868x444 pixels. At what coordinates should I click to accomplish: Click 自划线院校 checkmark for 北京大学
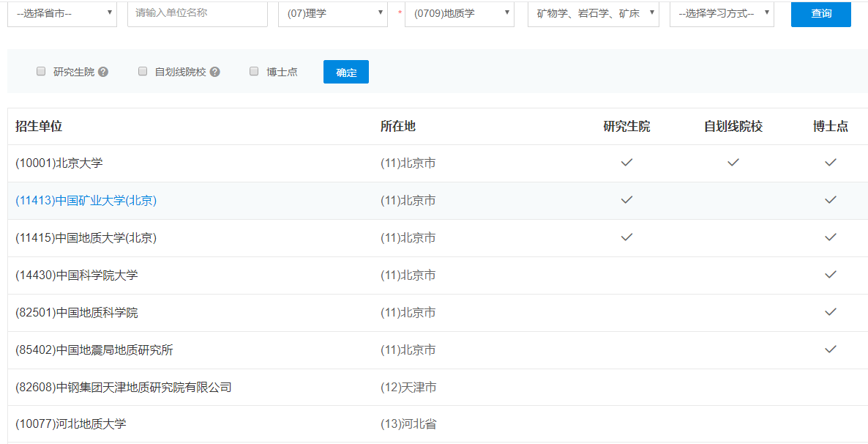(733, 163)
